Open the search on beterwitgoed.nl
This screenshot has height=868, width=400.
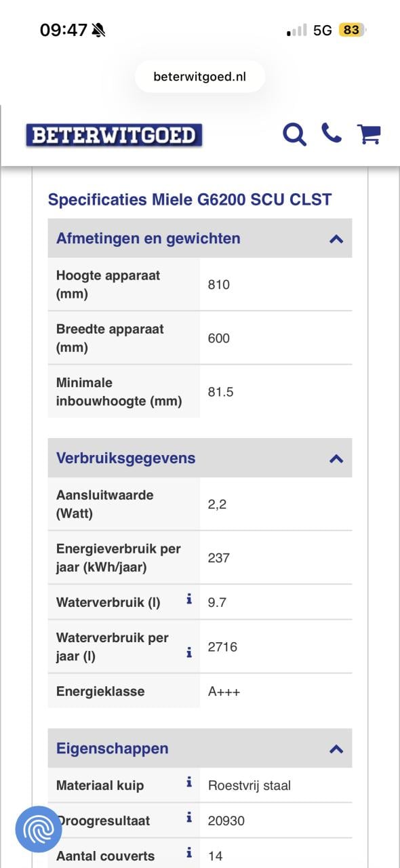click(x=294, y=135)
